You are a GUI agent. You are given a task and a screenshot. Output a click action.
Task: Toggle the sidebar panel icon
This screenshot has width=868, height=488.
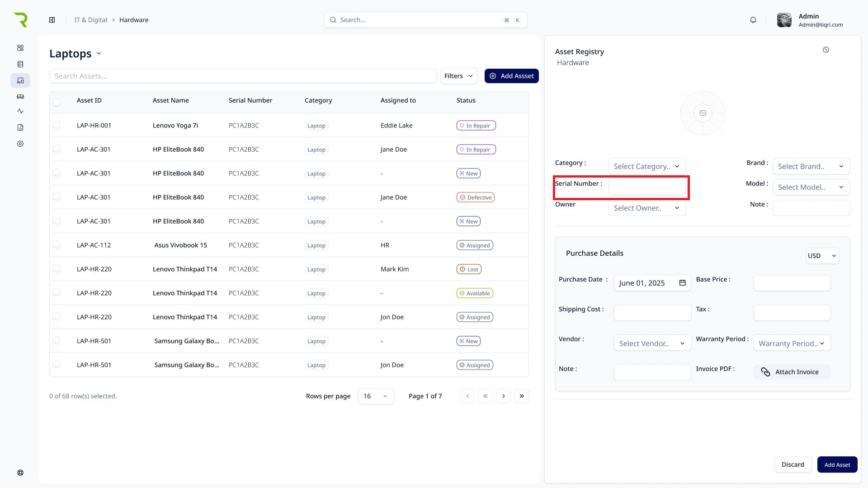[x=52, y=20]
